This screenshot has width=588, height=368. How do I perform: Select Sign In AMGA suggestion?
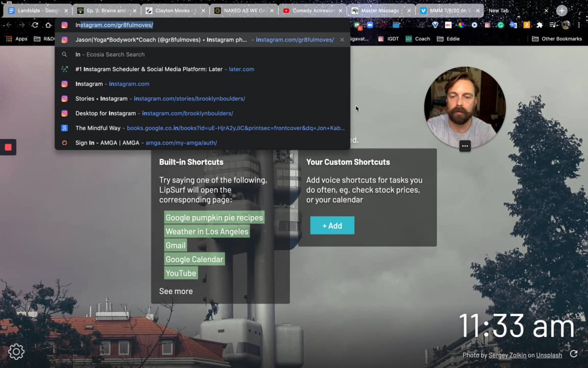click(x=203, y=143)
